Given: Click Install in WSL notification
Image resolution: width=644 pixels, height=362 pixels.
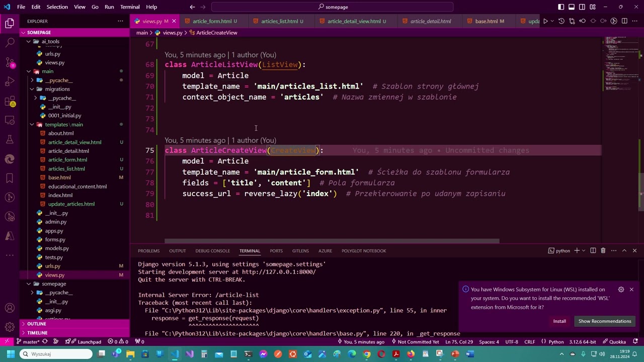Looking at the screenshot, I should pos(559,321).
